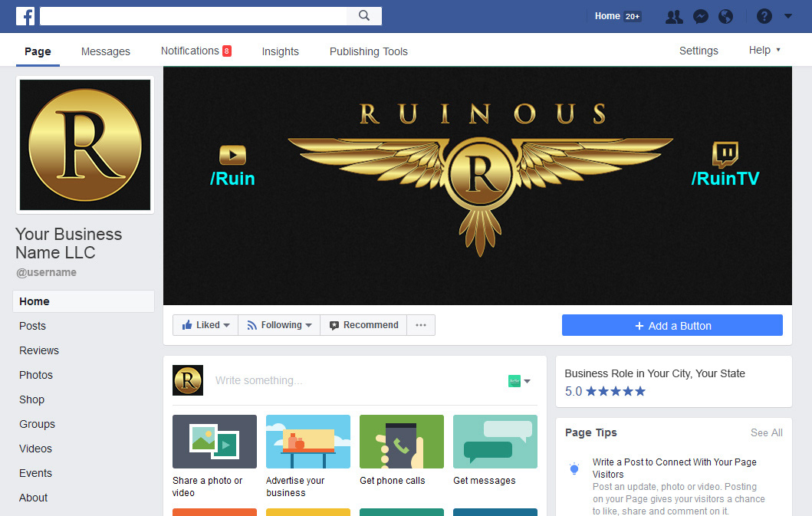Image resolution: width=812 pixels, height=516 pixels.
Task: Click the search magnifier icon
Action: (364, 16)
